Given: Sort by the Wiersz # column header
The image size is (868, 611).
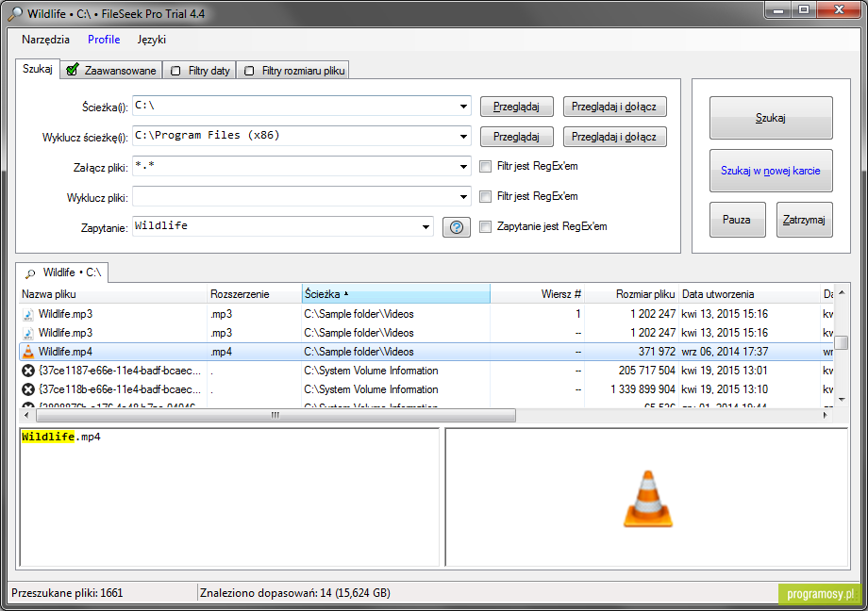Looking at the screenshot, I should click(538, 294).
